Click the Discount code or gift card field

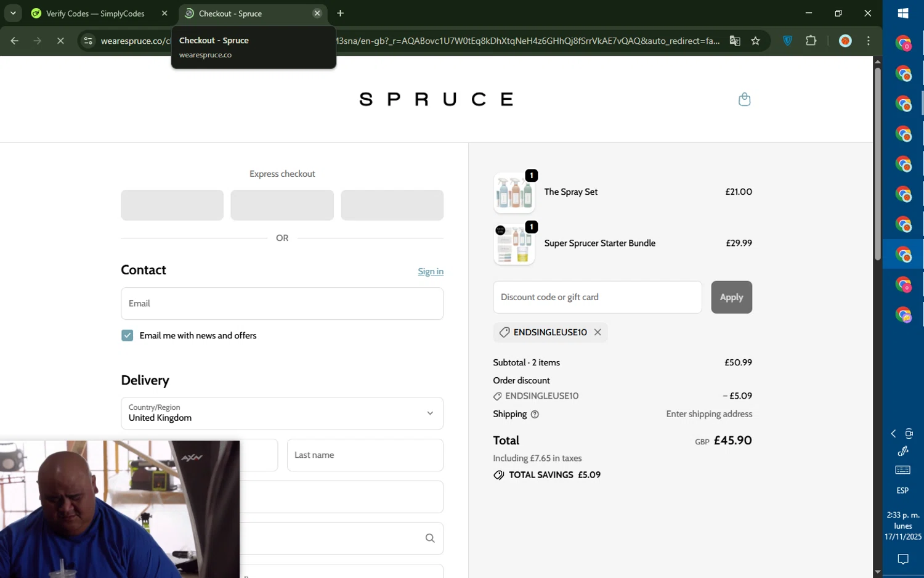597,297
